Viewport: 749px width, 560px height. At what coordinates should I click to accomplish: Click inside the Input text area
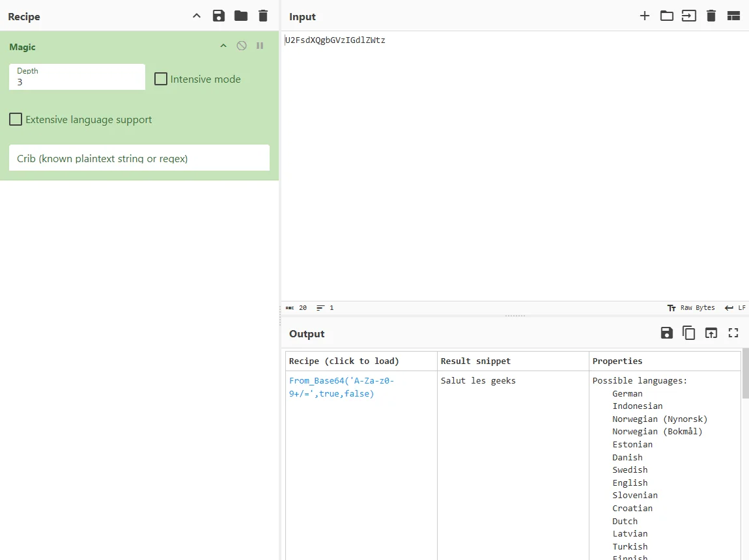515,166
